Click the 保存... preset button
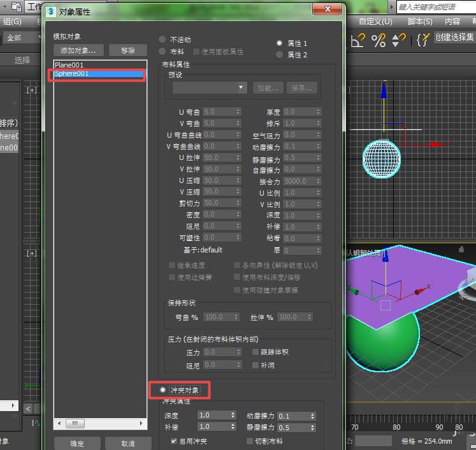Image resolution: width=476 pixels, height=450 pixels. tap(302, 88)
